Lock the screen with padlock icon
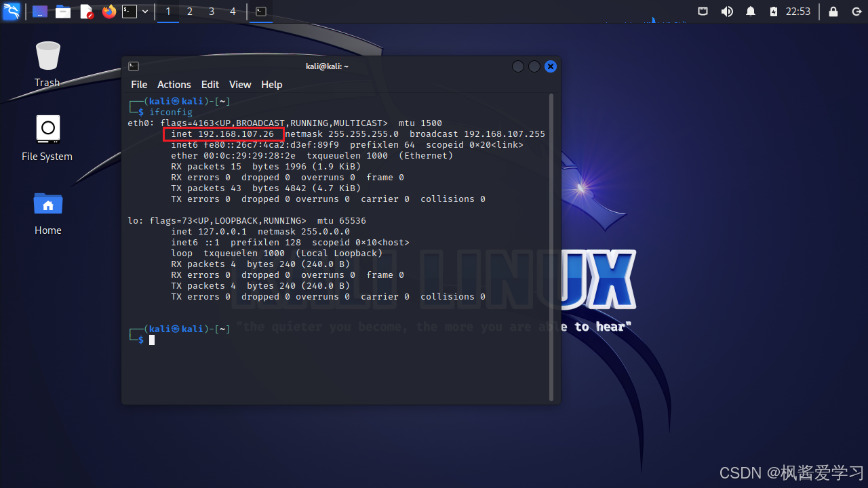The image size is (868, 488). pyautogui.click(x=833, y=12)
